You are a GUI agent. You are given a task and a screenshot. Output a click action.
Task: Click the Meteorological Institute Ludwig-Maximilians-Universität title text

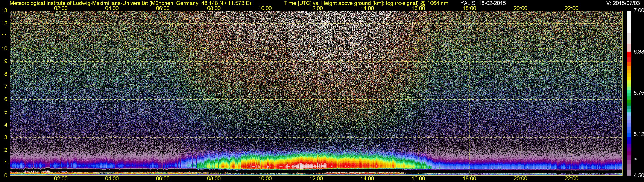coord(131,3)
